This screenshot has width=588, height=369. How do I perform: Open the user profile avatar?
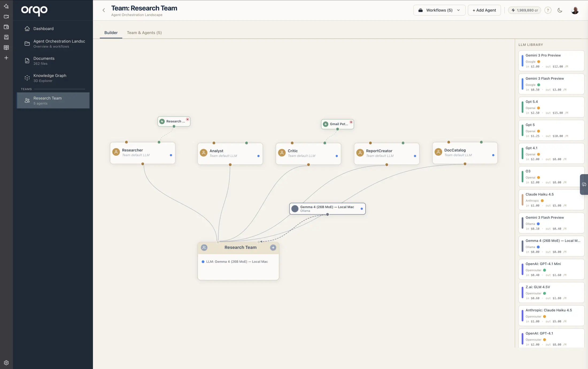point(575,10)
